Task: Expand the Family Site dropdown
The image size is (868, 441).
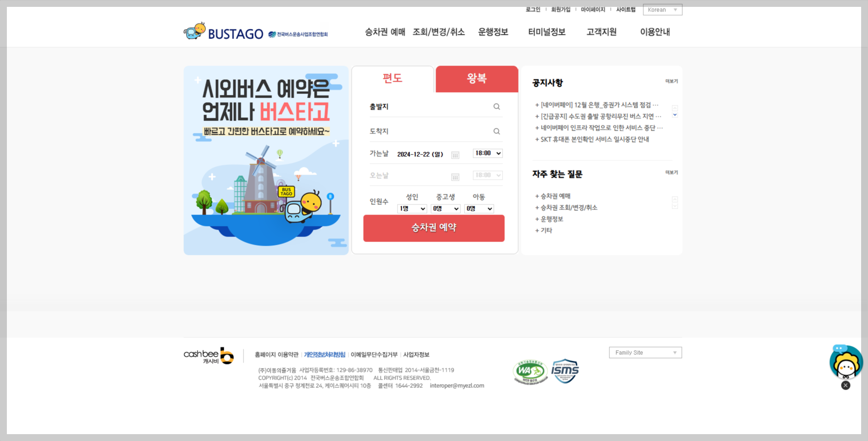Action: [645, 352]
